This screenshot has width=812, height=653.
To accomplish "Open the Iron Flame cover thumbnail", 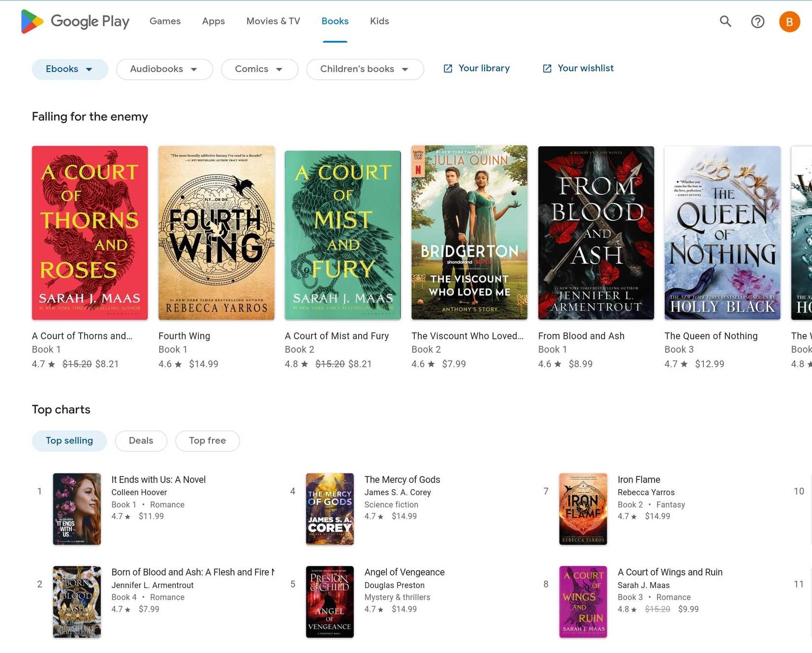I will click(583, 509).
